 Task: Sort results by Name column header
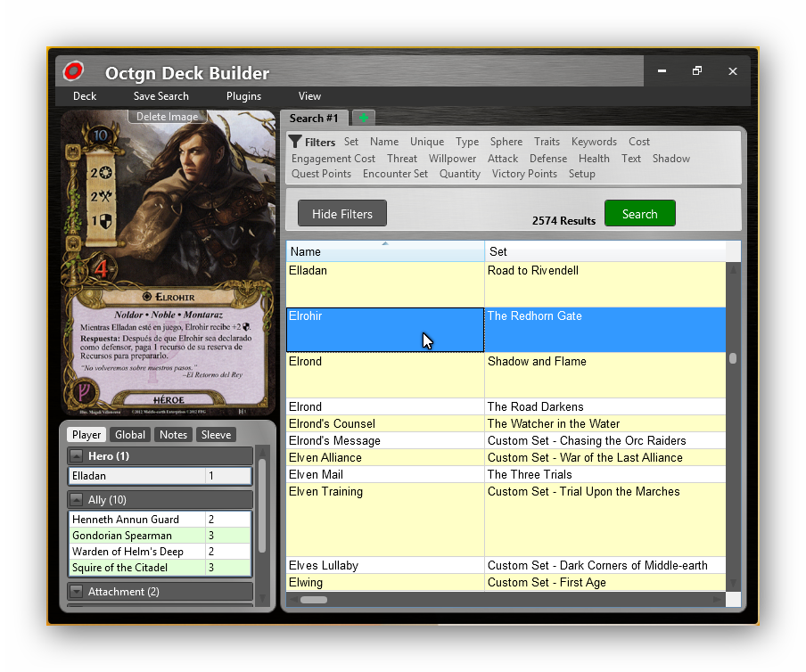point(385,251)
